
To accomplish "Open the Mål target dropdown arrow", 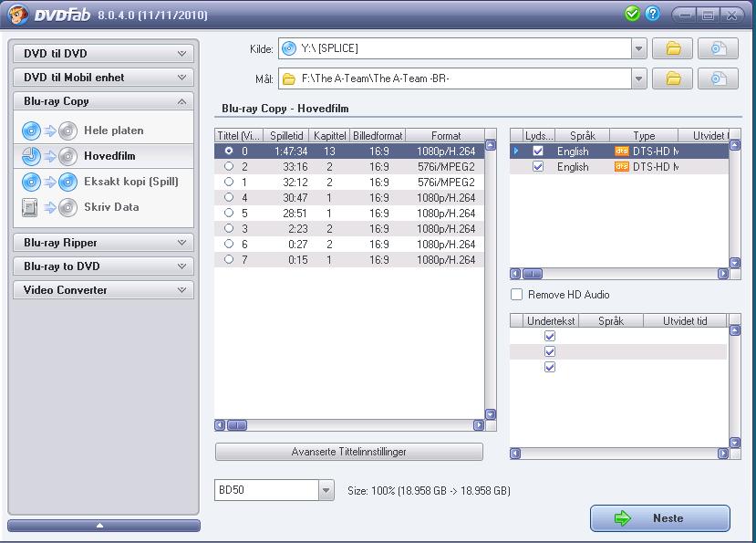I will [x=639, y=78].
